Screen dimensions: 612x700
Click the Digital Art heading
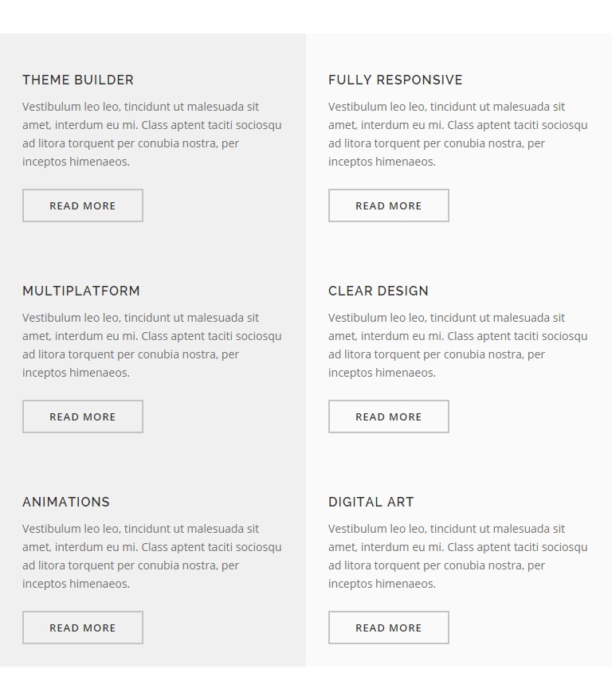click(x=371, y=503)
